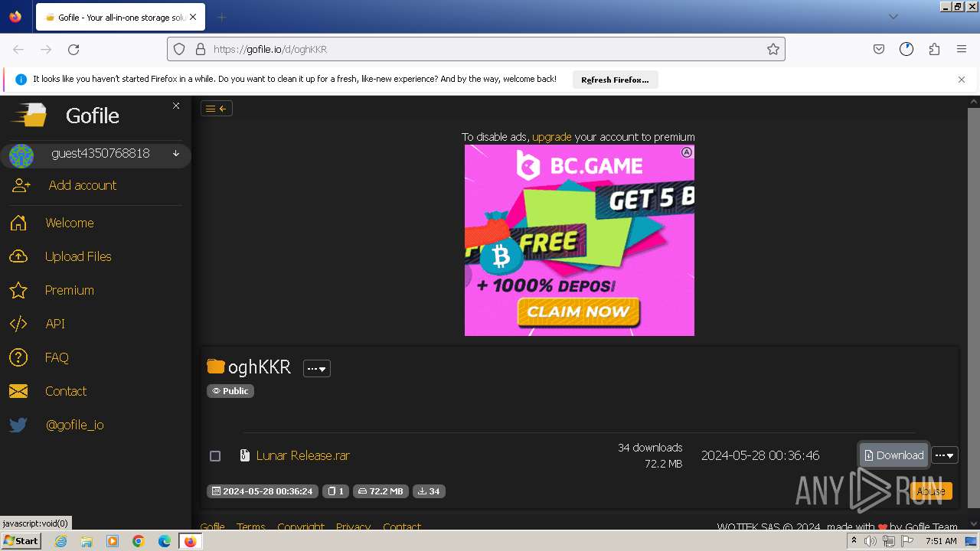Click the rar file archive icon
The width and height of the screenshot is (980, 551).
pyautogui.click(x=245, y=455)
